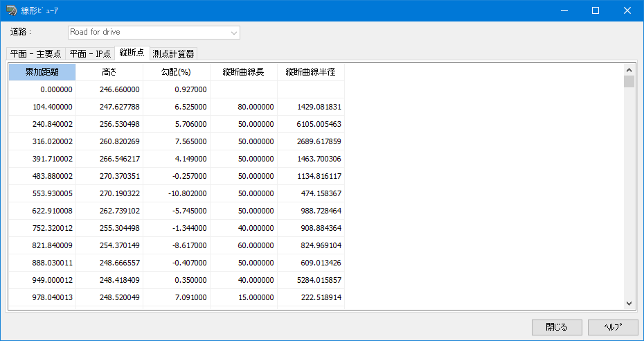Select cell 391.710002
The height and width of the screenshot is (341, 644).
tap(42, 159)
